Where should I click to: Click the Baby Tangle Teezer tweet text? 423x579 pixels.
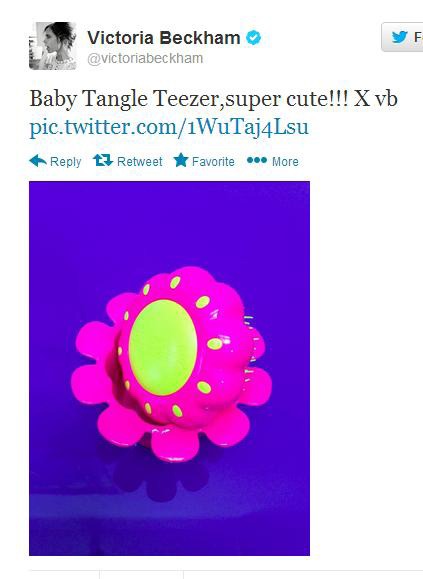click(x=213, y=99)
